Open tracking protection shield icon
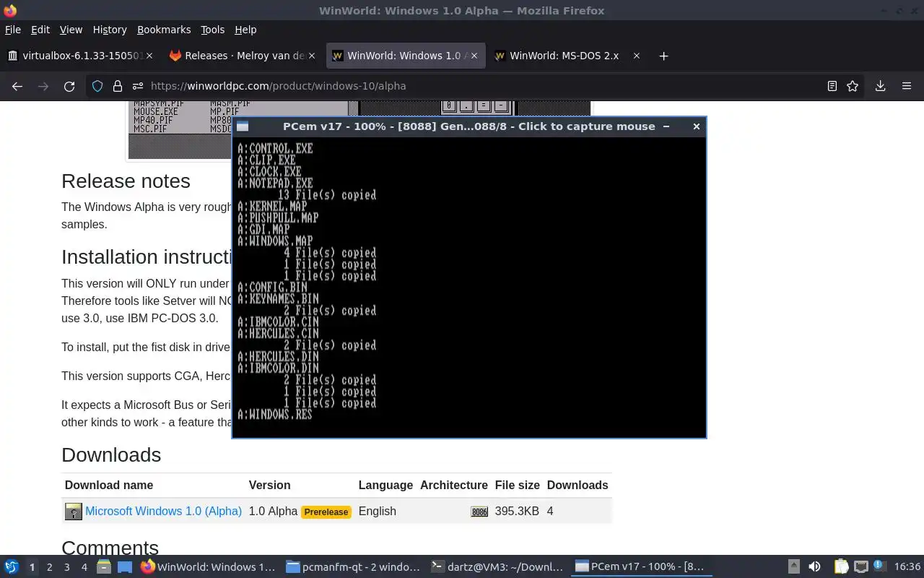 click(97, 86)
